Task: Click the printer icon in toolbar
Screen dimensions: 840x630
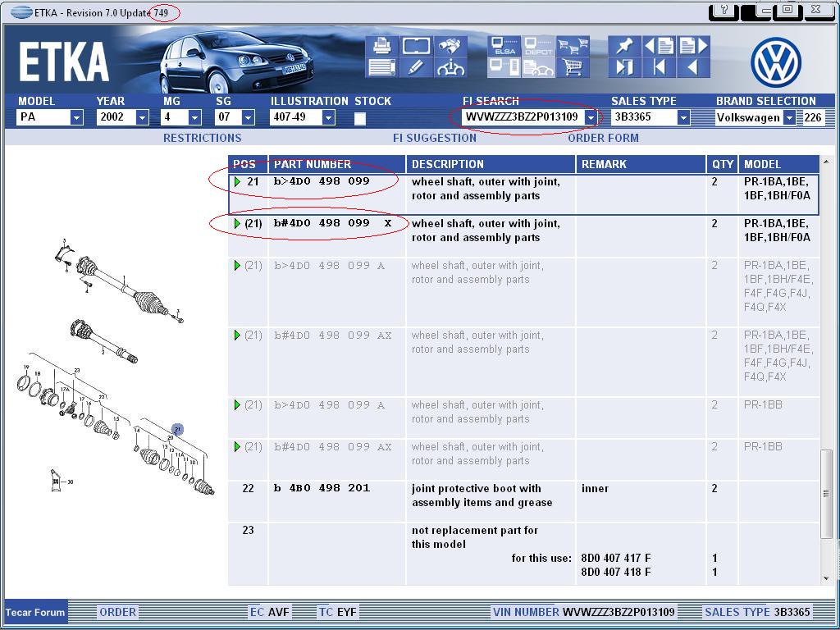Action: click(x=381, y=46)
